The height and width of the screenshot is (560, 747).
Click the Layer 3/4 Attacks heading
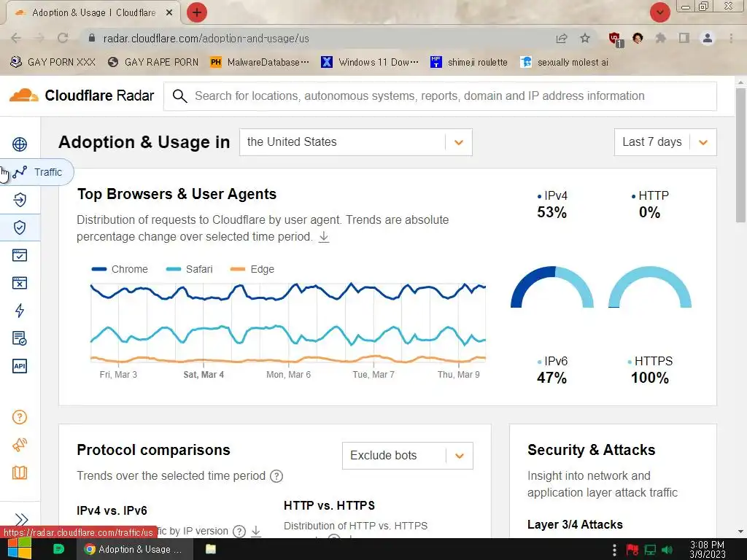(575, 525)
